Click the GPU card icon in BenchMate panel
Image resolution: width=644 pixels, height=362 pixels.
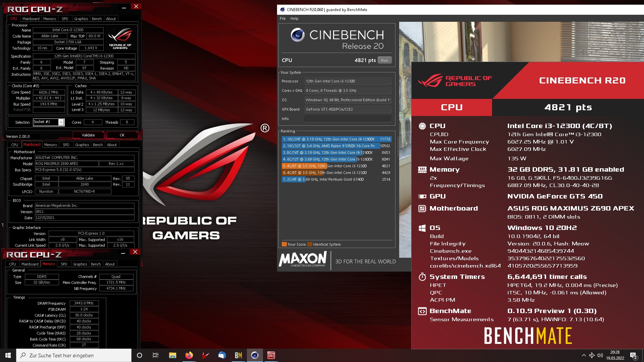tap(422, 196)
